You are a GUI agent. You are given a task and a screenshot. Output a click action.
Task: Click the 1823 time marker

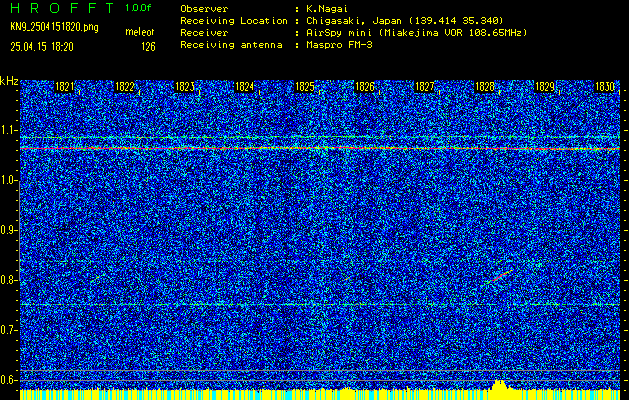[x=185, y=87]
